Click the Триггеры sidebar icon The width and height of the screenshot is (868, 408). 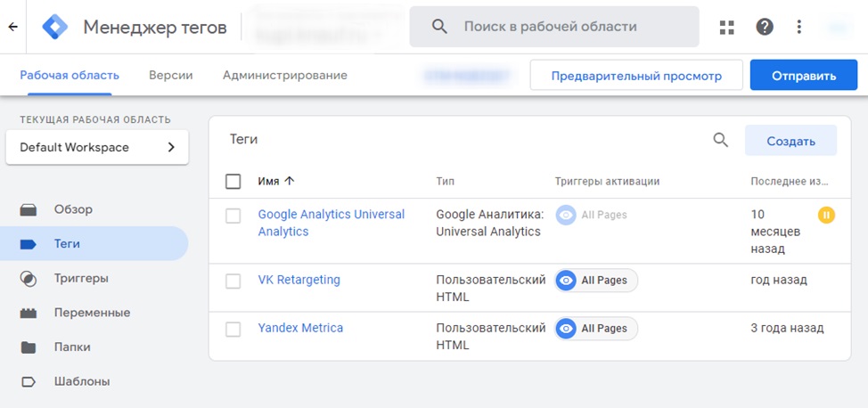pyautogui.click(x=29, y=279)
